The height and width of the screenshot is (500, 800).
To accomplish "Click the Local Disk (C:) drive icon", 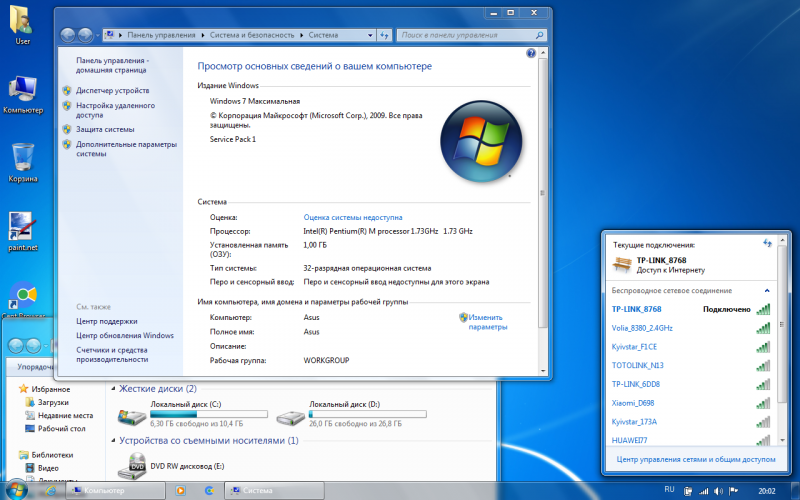I will [131, 415].
